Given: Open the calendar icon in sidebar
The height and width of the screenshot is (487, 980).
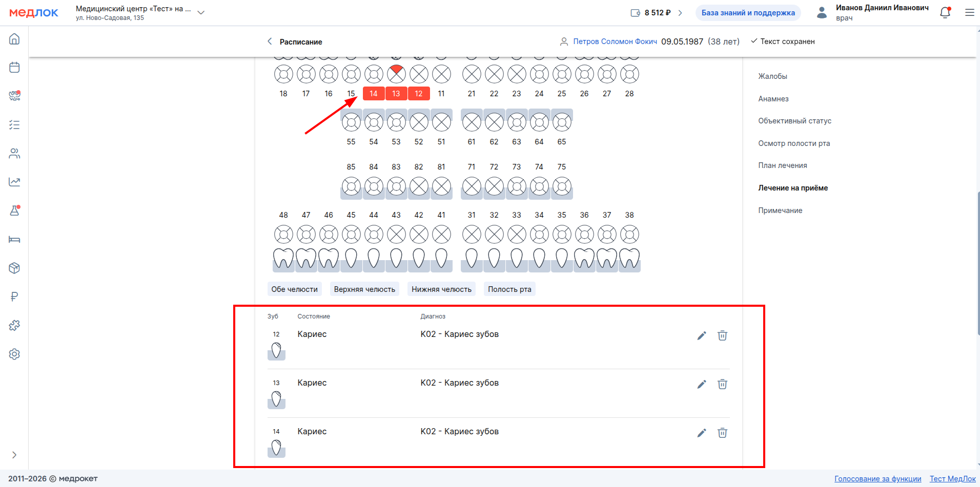Looking at the screenshot, I should pyautogui.click(x=14, y=68).
